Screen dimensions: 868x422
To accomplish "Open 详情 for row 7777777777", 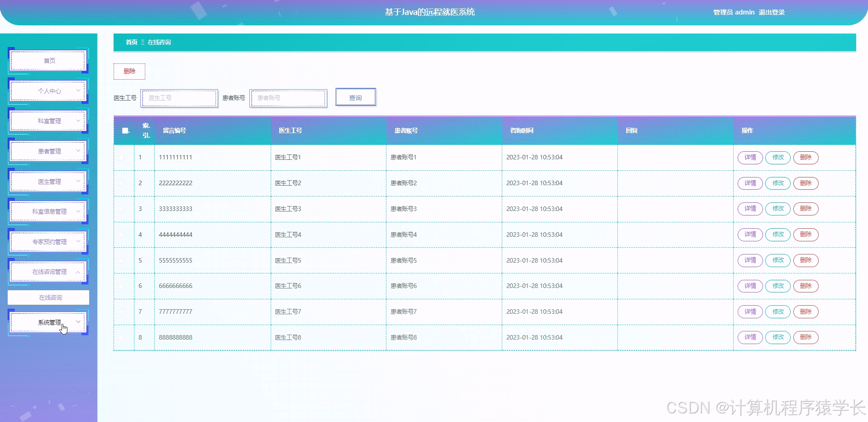I will click(750, 312).
